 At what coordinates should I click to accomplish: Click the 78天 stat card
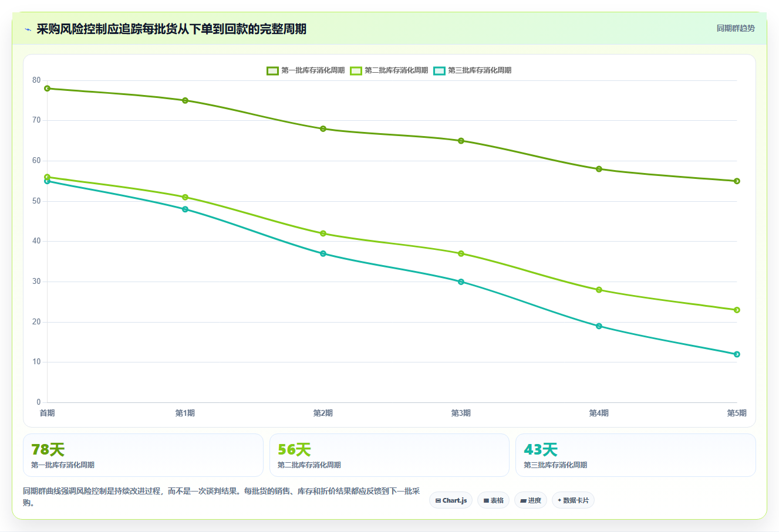tap(143, 455)
